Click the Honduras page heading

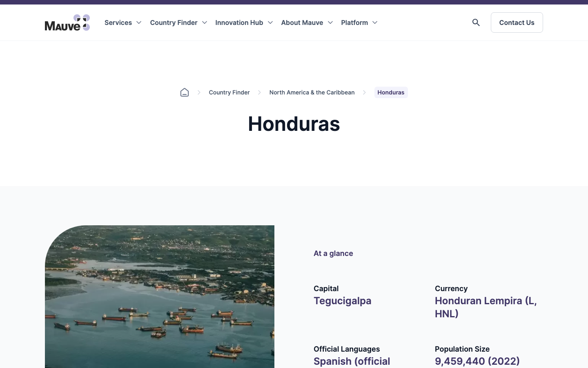[294, 123]
